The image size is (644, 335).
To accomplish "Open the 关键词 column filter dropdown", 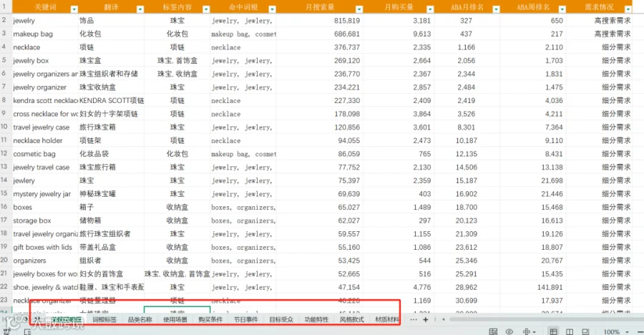I will pos(74,9).
